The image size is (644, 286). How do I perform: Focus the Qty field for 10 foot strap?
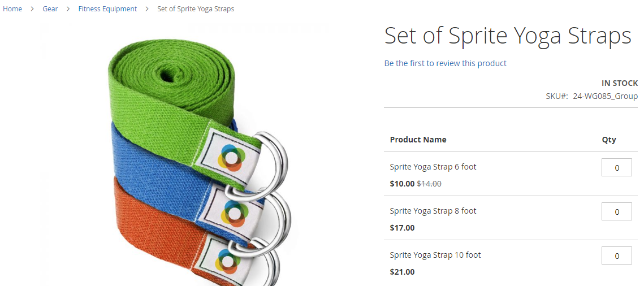(x=616, y=255)
